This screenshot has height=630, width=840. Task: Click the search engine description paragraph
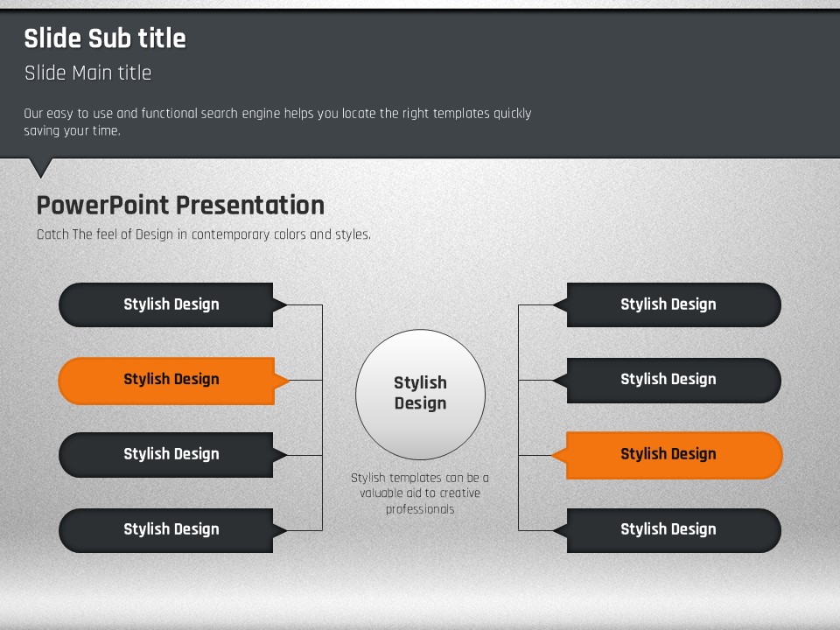coord(277,122)
